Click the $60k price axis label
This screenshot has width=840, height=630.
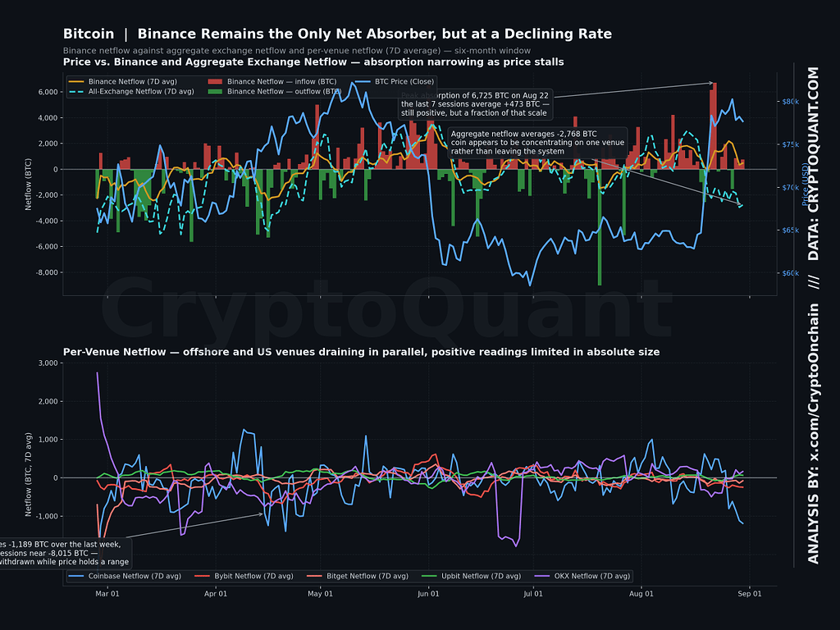[790, 273]
